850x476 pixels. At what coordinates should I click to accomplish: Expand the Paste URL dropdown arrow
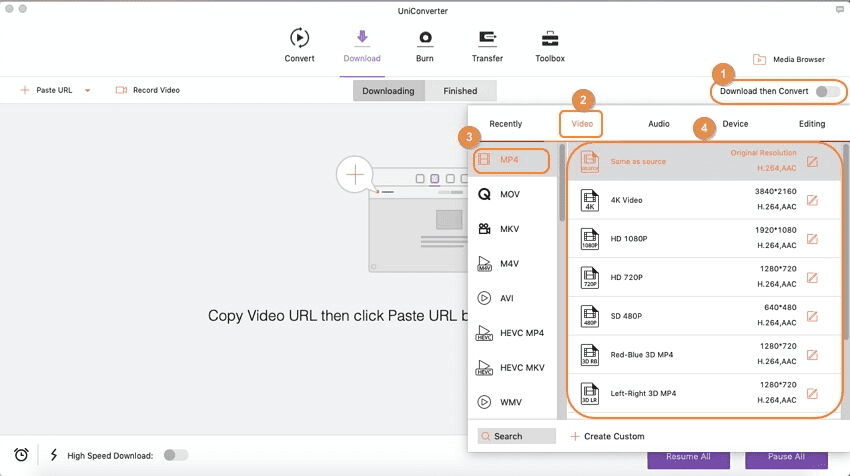[x=87, y=91]
